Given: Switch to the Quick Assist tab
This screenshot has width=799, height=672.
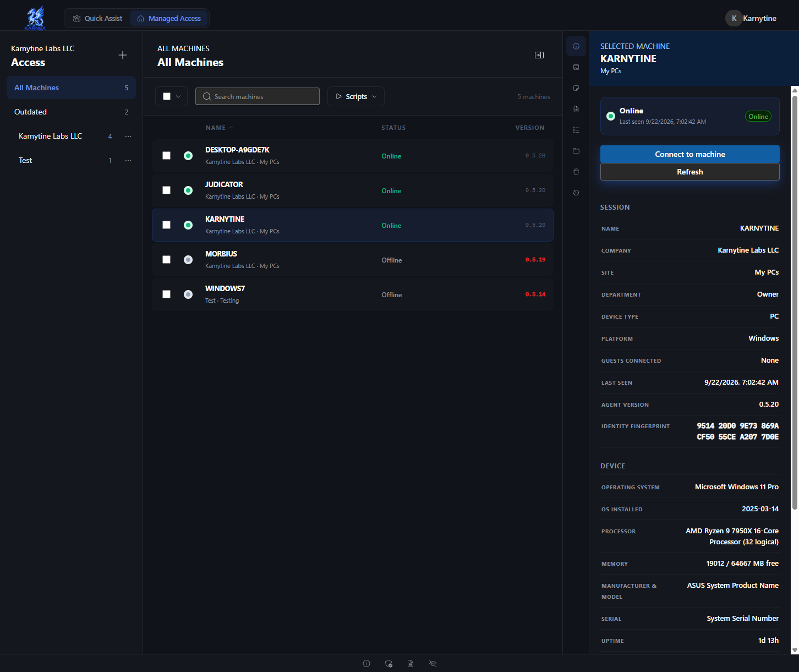Looking at the screenshot, I should tap(97, 18).
